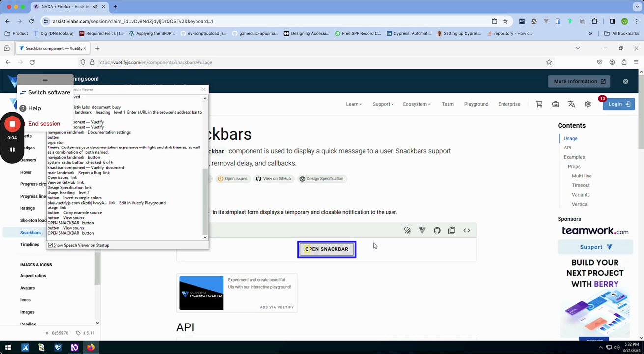Click the OPEN SNACKBAR button
Viewport: 644px width, 354px height.
pos(327,249)
